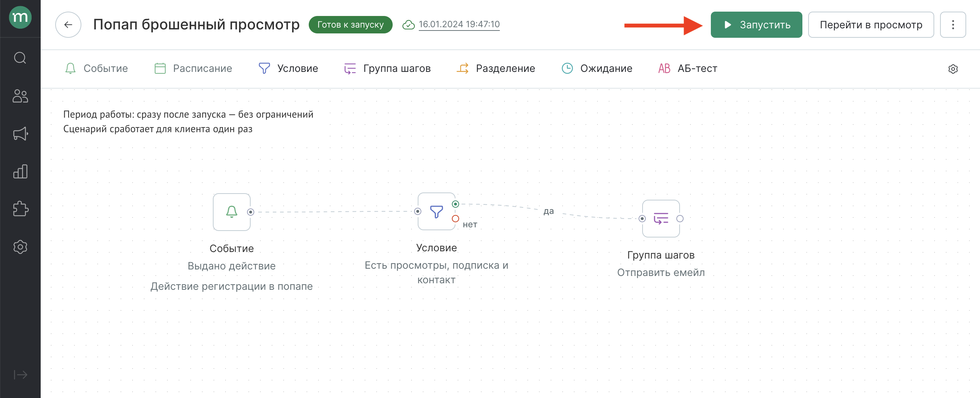Click the output connector of Событие node
The height and width of the screenshot is (398, 980).
(x=250, y=212)
